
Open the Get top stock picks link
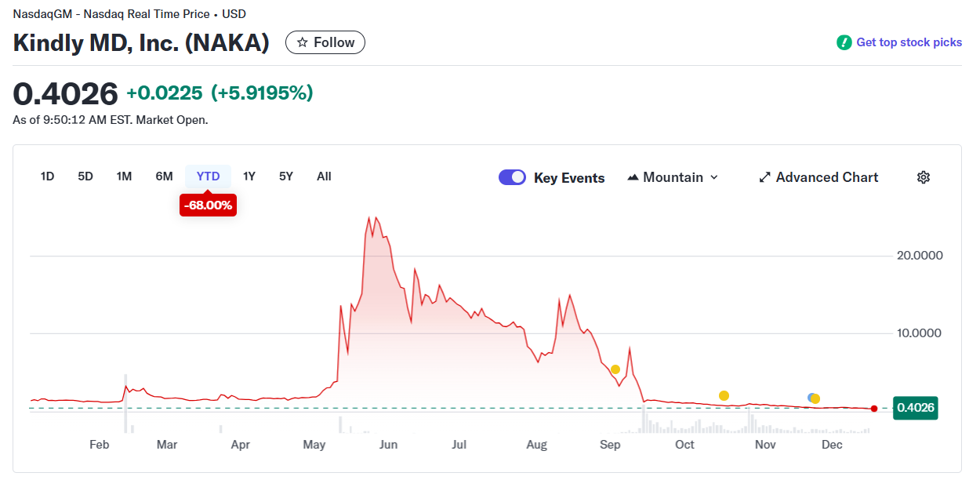coord(909,42)
